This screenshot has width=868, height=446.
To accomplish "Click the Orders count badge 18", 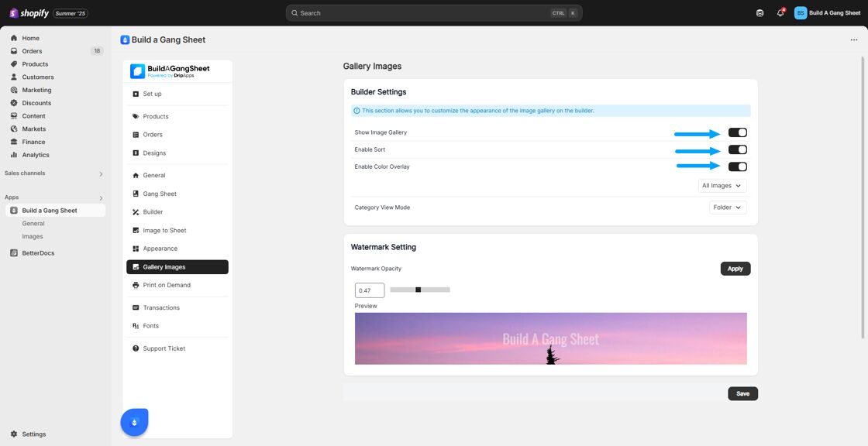I will click(97, 51).
